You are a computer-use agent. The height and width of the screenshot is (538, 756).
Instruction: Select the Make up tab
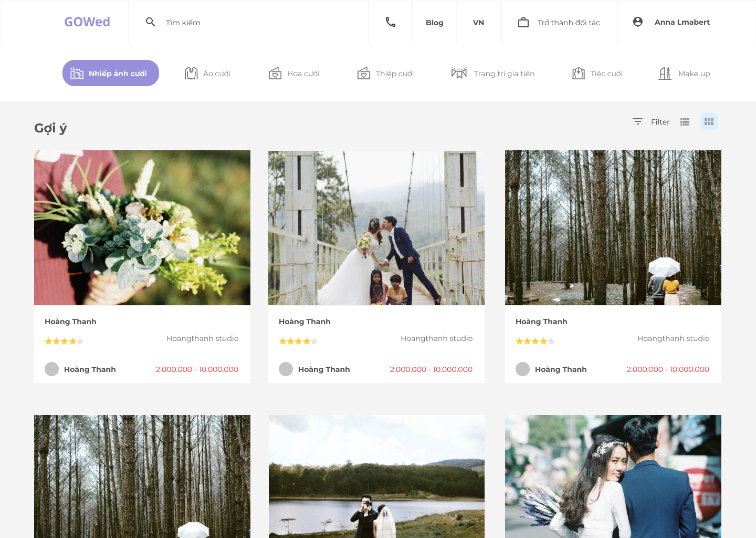click(684, 74)
